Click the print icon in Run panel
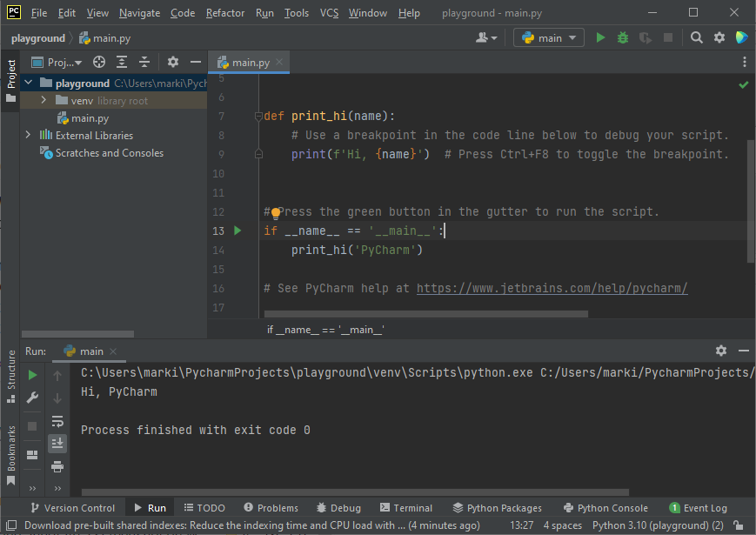Image resolution: width=756 pixels, height=535 pixels. click(x=57, y=466)
